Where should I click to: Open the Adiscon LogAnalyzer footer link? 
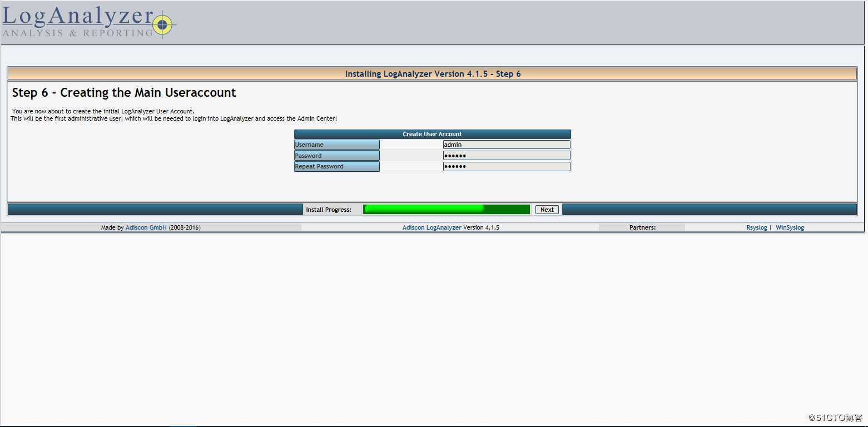pyautogui.click(x=432, y=227)
